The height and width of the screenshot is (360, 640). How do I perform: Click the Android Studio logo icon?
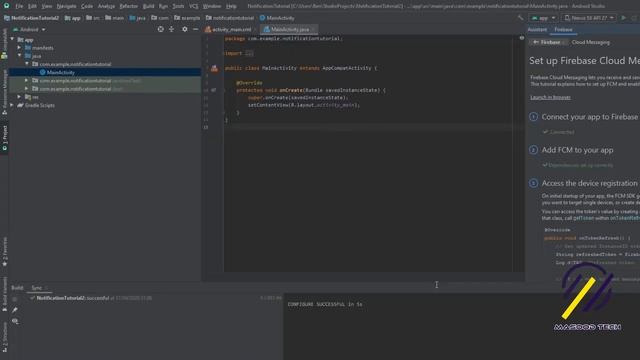(6, 6)
